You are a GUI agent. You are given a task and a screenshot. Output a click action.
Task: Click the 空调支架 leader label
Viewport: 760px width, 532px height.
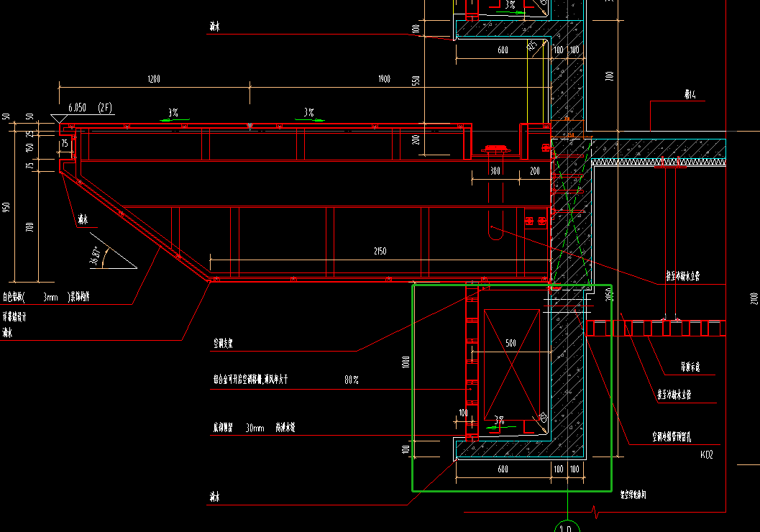[x=223, y=344]
